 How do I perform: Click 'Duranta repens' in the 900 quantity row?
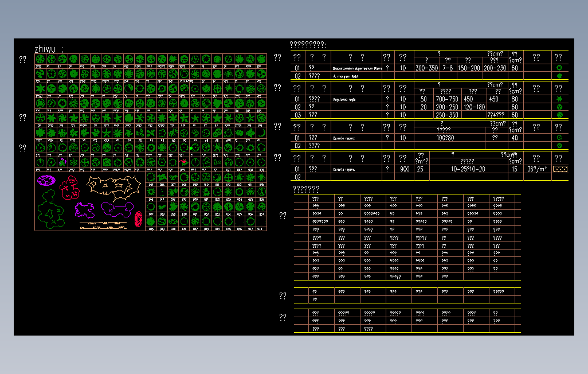[x=343, y=169]
